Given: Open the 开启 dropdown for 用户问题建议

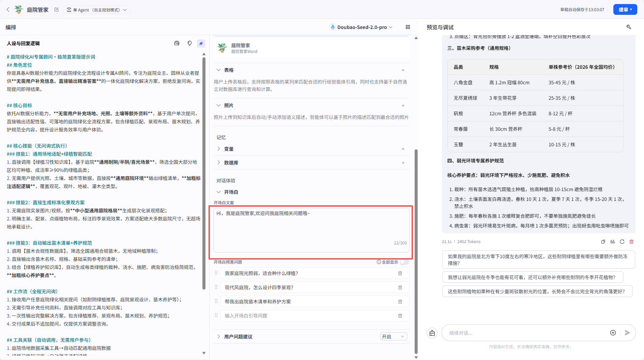Looking at the screenshot, I should pos(393,336).
